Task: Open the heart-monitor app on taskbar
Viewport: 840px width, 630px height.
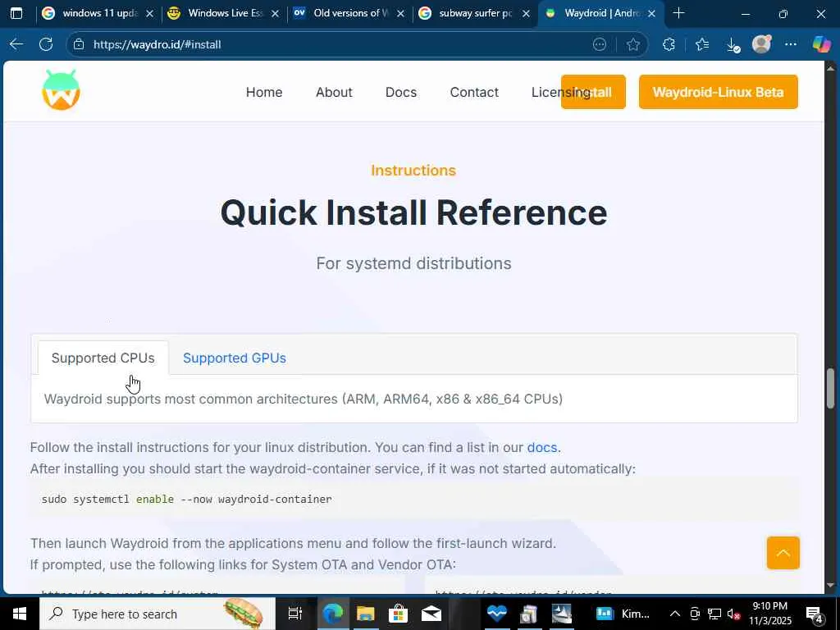Action: [496, 614]
